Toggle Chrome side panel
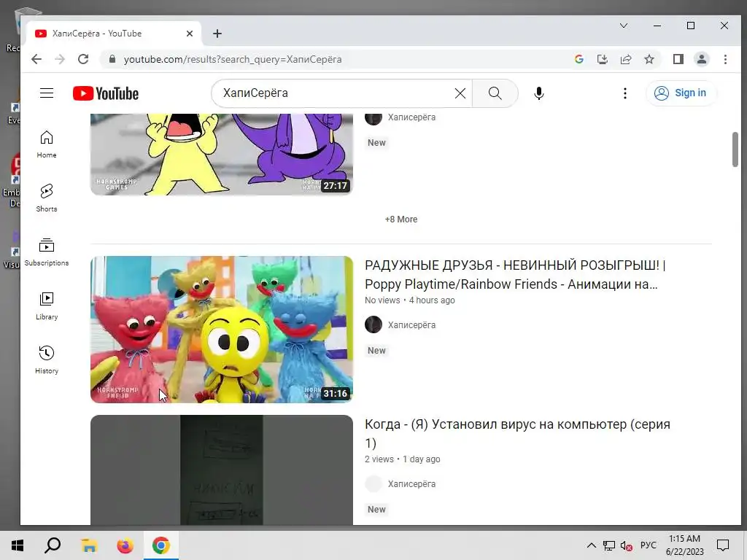The image size is (747, 560). click(x=678, y=59)
